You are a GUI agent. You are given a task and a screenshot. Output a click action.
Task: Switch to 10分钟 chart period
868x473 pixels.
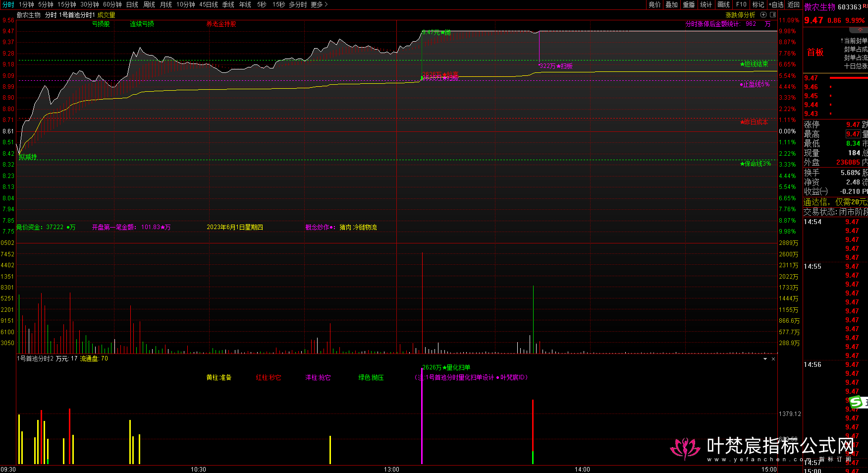pyautogui.click(x=186, y=4)
